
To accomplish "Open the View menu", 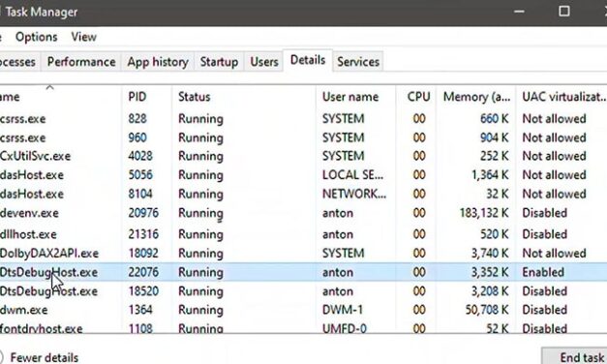I will point(83,37).
